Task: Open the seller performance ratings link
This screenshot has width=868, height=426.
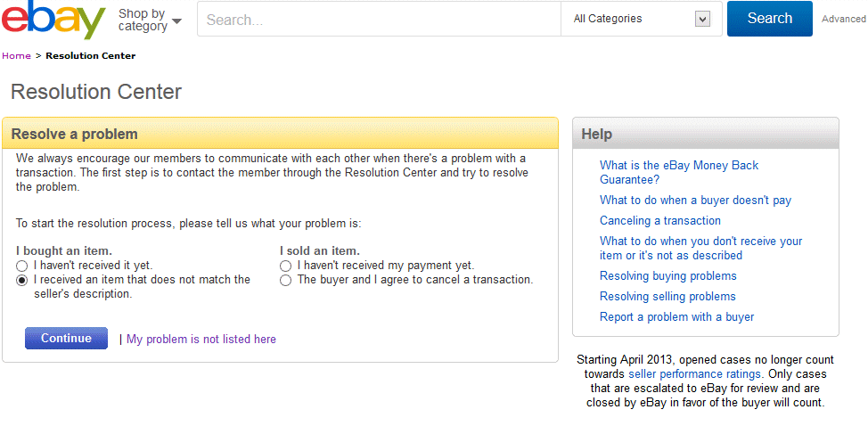Action: 694,374
